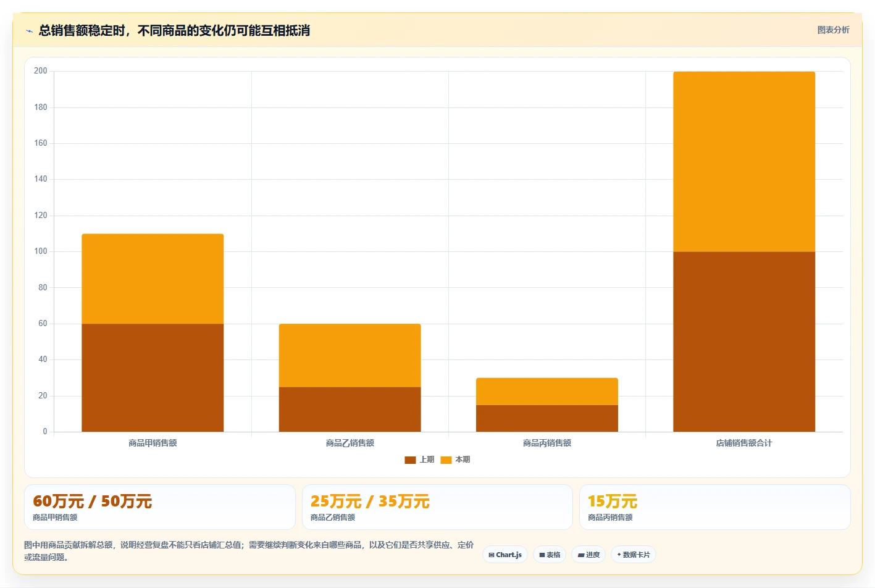Click the 上期 segment of 商品甲销售额 bar
Image resolution: width=875 pixels, height=588 pixels.
coord(153,377)
